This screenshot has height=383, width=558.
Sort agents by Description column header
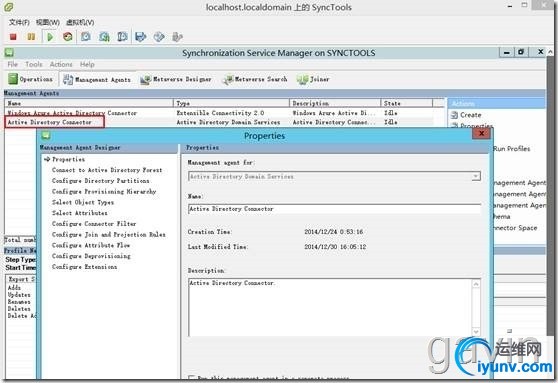(x=335, y=103)
